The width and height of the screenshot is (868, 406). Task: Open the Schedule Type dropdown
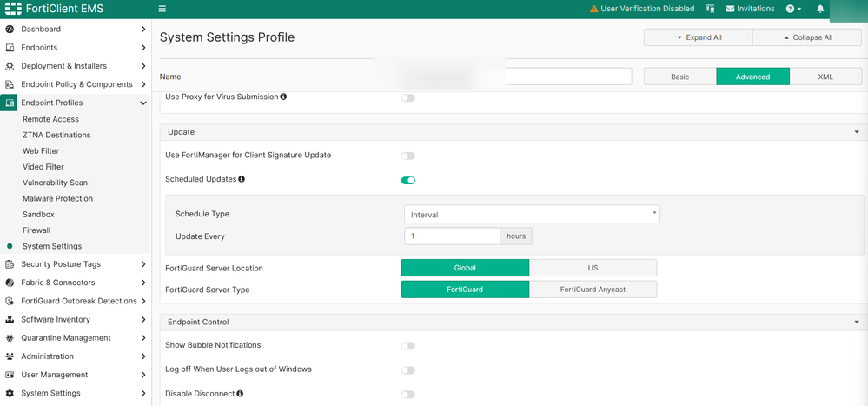click(x=532, y=214)
